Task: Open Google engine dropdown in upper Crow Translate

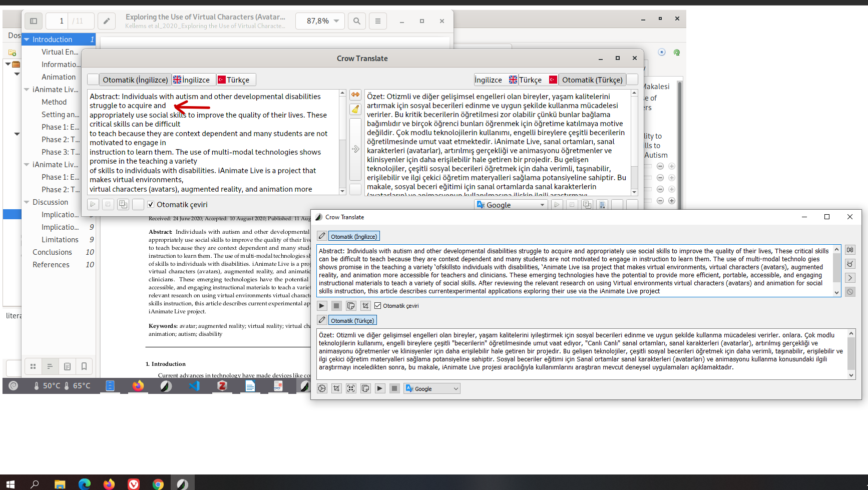Action: click(x=511, y=205)
